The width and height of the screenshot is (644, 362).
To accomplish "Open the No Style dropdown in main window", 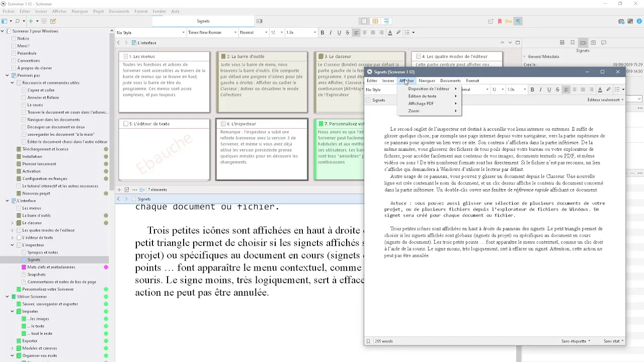I will pyautogui.click(x=150, y=33).
